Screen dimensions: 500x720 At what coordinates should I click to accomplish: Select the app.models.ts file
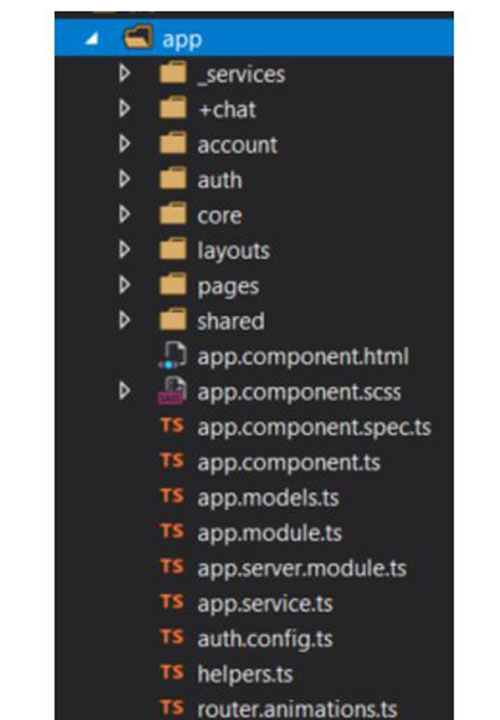pyautogui.click(x=268, y=498)
